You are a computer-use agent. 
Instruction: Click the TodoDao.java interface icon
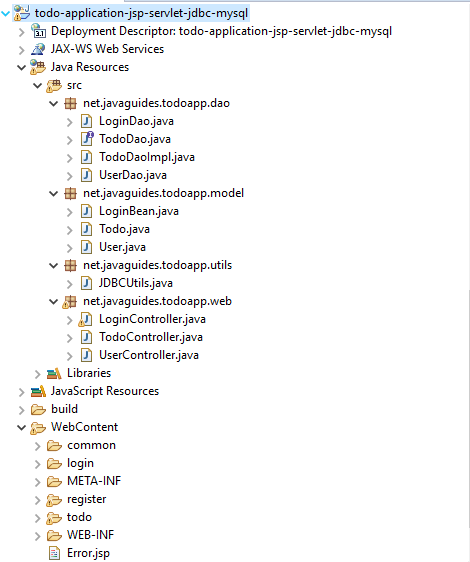click(x=86, y=139)
